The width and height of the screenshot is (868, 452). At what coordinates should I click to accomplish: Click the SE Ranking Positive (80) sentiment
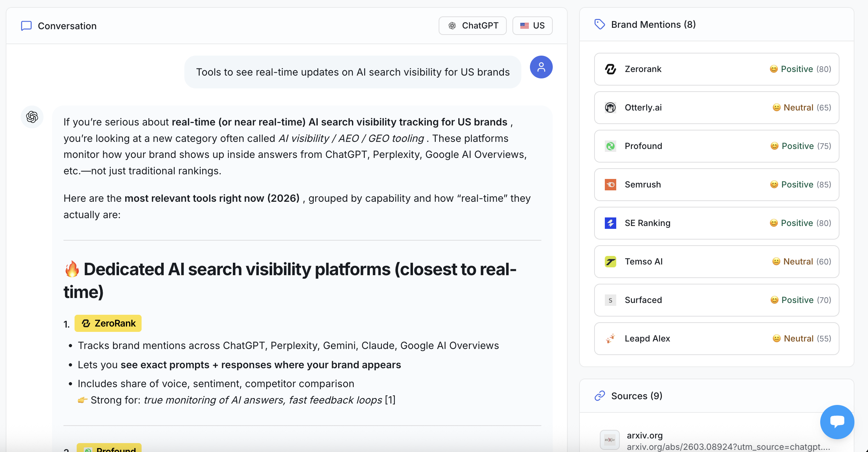pyautogui.click(x=801, y=223)
